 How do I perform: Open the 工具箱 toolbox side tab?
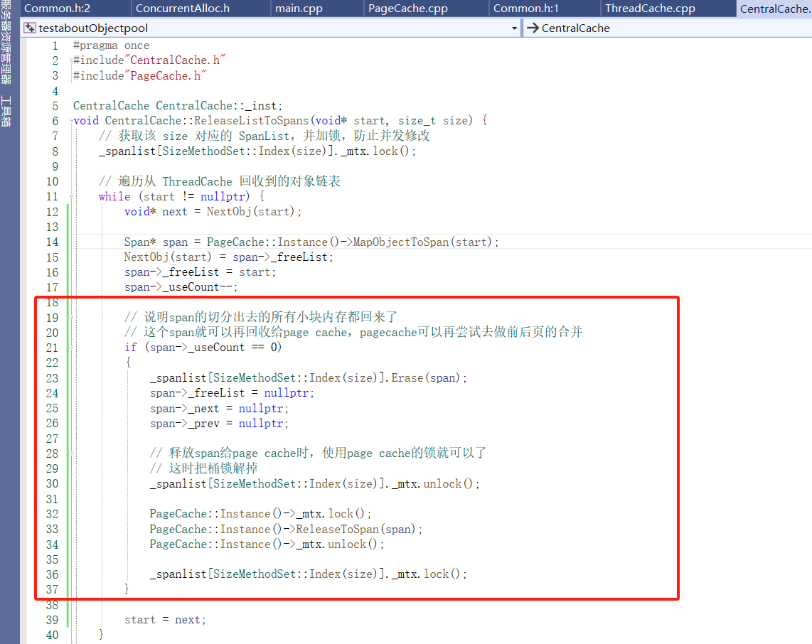pos(6,111)
